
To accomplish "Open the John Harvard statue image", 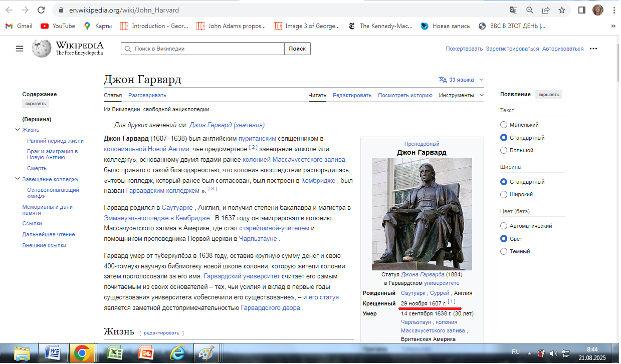I will pyautogui.click(x=422, y=214).
